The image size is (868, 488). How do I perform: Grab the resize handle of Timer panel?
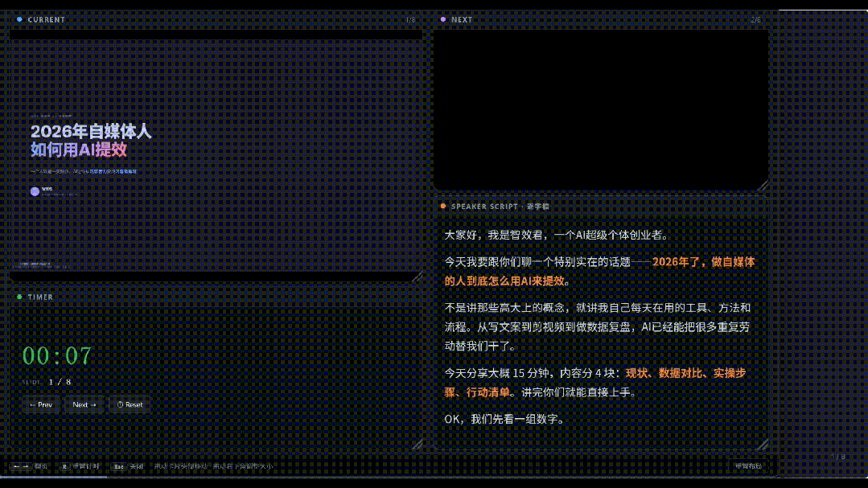point(418,444)
